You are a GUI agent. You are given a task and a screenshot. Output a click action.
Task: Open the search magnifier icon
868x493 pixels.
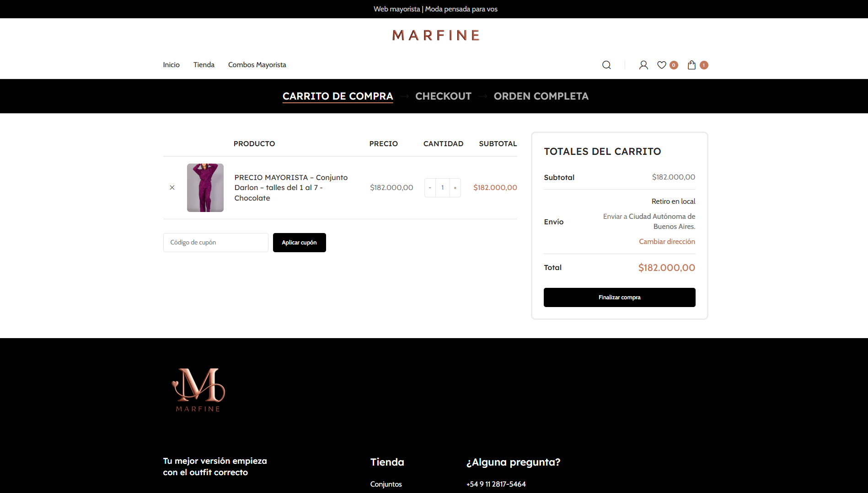(x=606, y=65)
